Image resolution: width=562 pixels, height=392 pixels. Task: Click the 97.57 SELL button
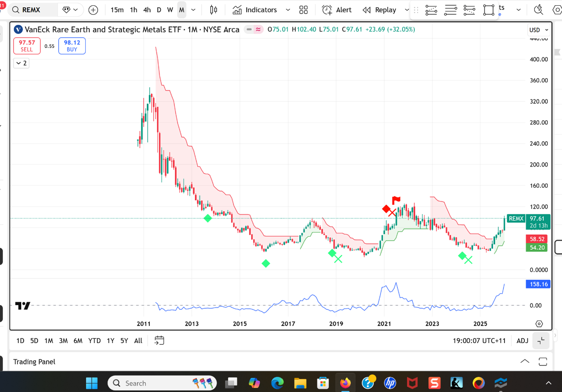coord(27,46)
